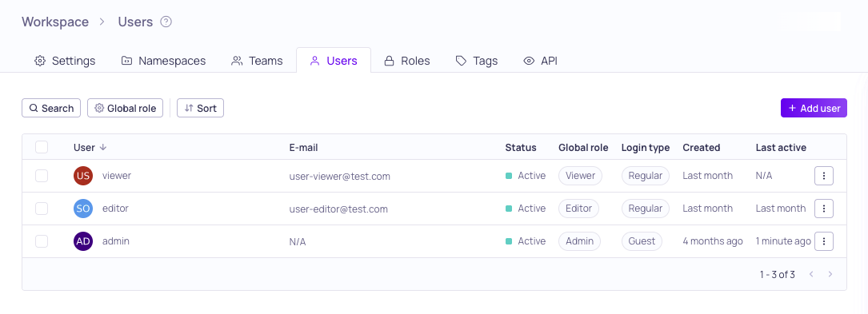868x314 pixels.
Task: Select the admin row checkbox
Action: click(42, 241)
